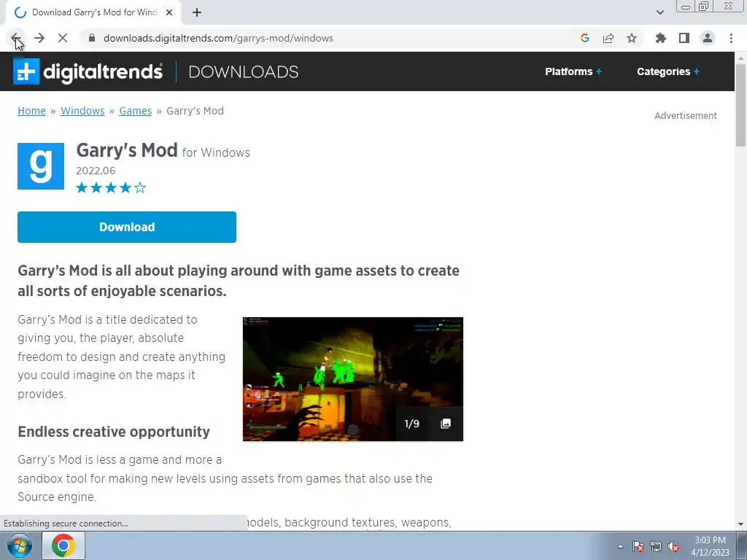
Task: Open the Action Center flag icon
Action: click(638, 546)
